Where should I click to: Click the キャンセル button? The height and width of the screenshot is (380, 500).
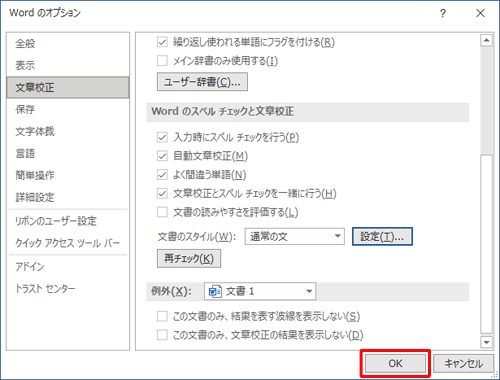click(464, 363)
